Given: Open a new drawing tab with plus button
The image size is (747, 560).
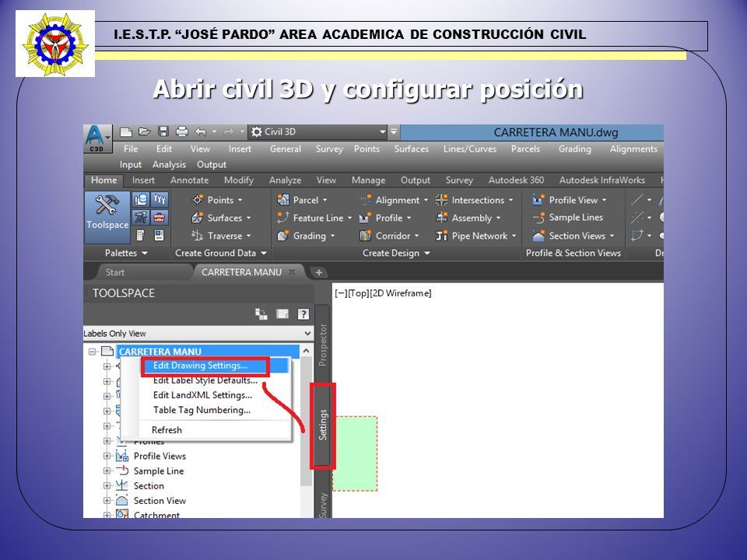Looking at the screenshot, I should [x=319, y=272].
